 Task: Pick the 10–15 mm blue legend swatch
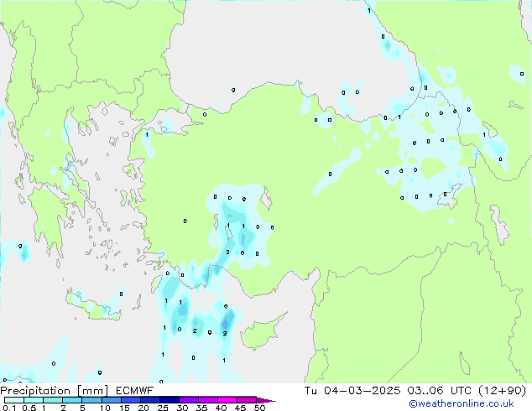(112, 400)
